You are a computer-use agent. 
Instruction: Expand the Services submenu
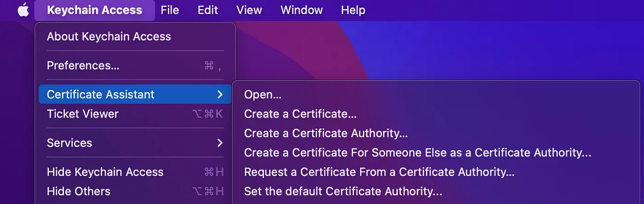(x=135, y=143)
